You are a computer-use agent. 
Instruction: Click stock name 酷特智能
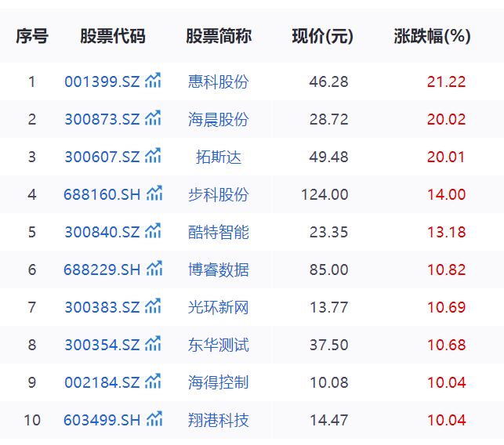[x=219, y=232]
